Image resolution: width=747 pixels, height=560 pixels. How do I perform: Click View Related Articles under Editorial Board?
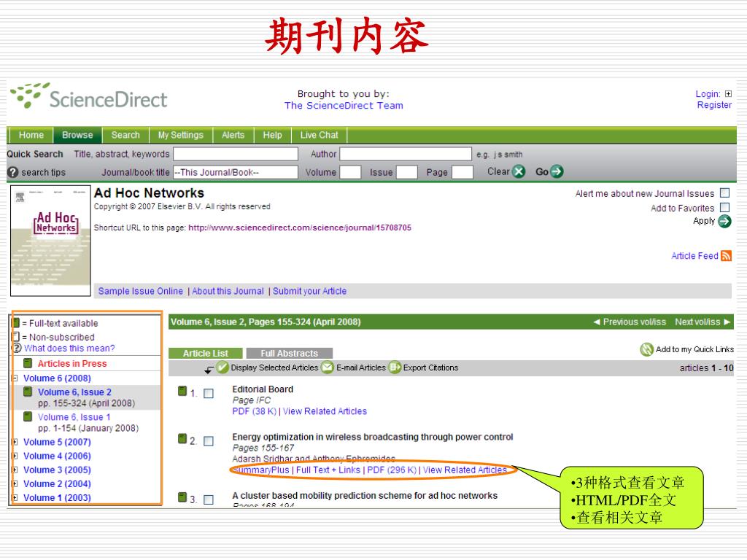[x=325, y=411]
